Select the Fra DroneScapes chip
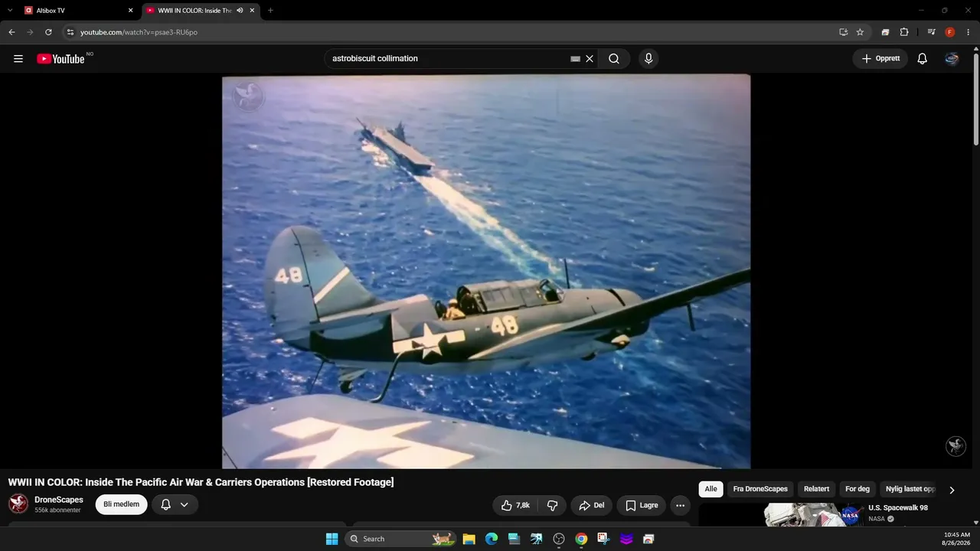 [760, 489]
